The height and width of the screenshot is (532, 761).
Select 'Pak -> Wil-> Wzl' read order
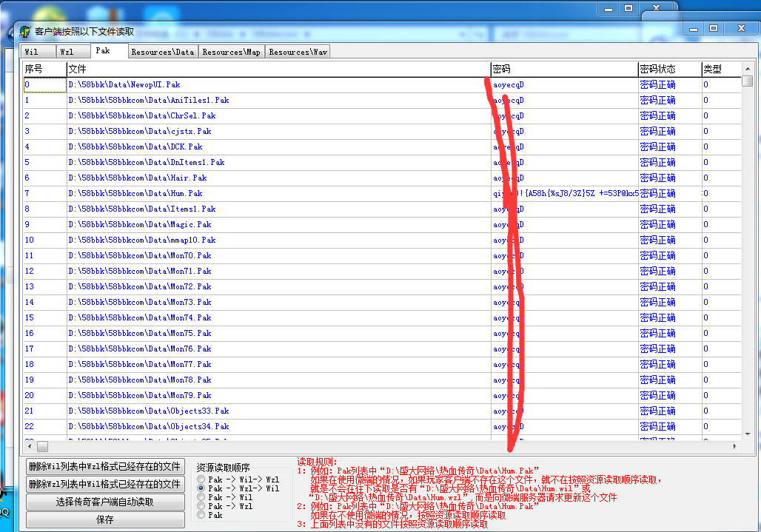(201, 479)
